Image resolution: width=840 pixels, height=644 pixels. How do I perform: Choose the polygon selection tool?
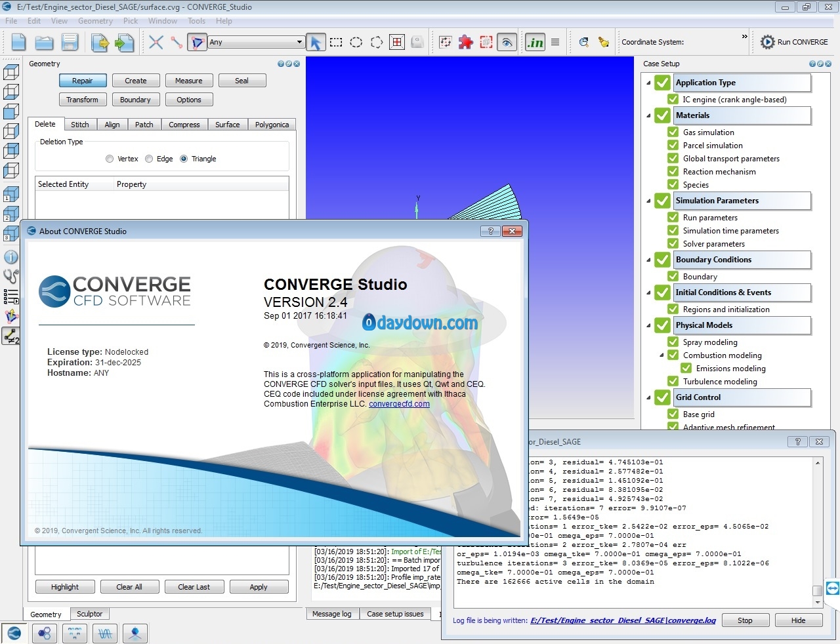(x=377, y=43)
